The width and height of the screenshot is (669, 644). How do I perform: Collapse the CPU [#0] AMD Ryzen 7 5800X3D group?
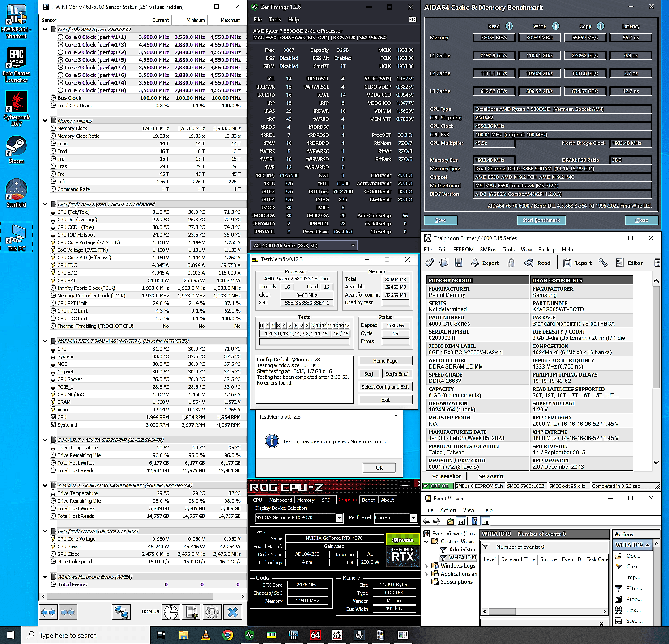click(x=45, y=30)
